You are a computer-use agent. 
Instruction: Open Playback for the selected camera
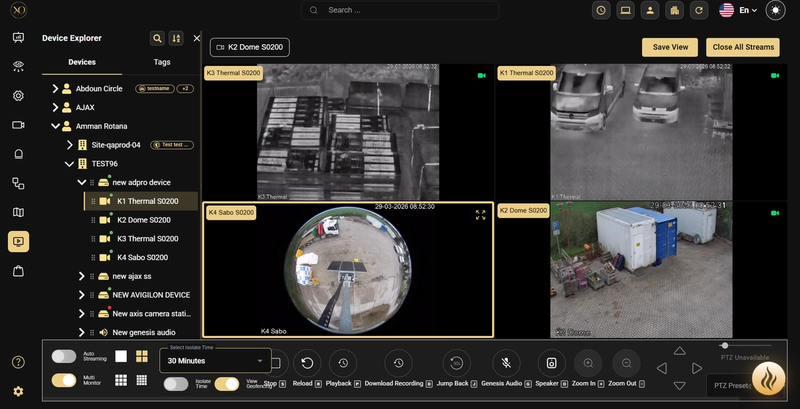pos(343,363)
